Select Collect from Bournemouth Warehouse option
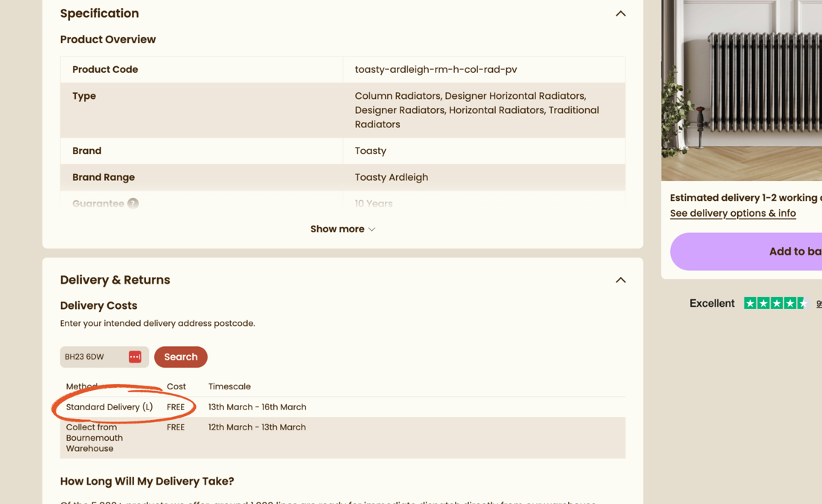 pos(95,438)
